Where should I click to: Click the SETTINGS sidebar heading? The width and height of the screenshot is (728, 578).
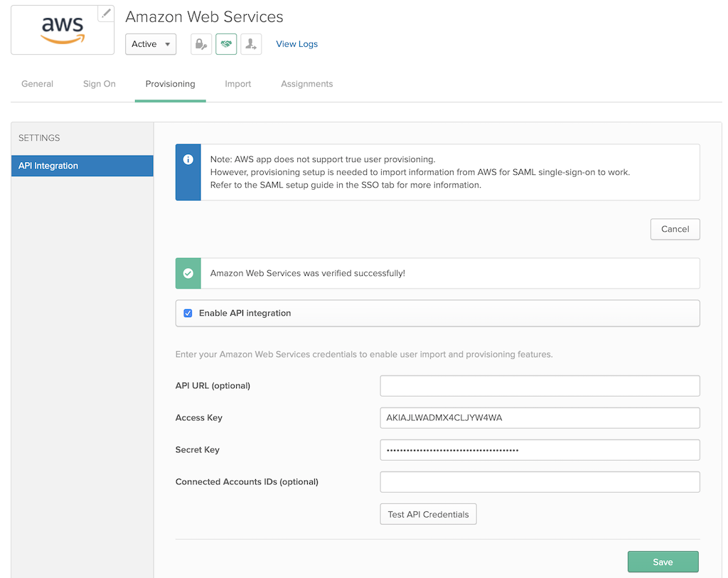[39, 138]
